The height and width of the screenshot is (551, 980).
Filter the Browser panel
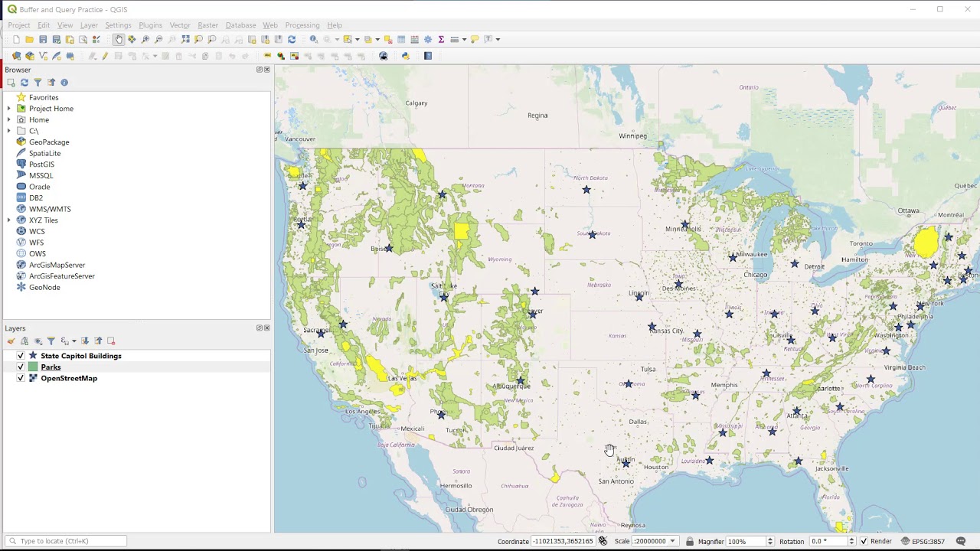click(38, 83)
